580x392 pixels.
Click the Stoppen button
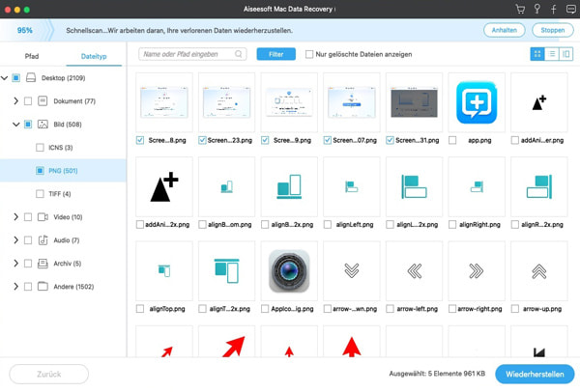[552, 30]
